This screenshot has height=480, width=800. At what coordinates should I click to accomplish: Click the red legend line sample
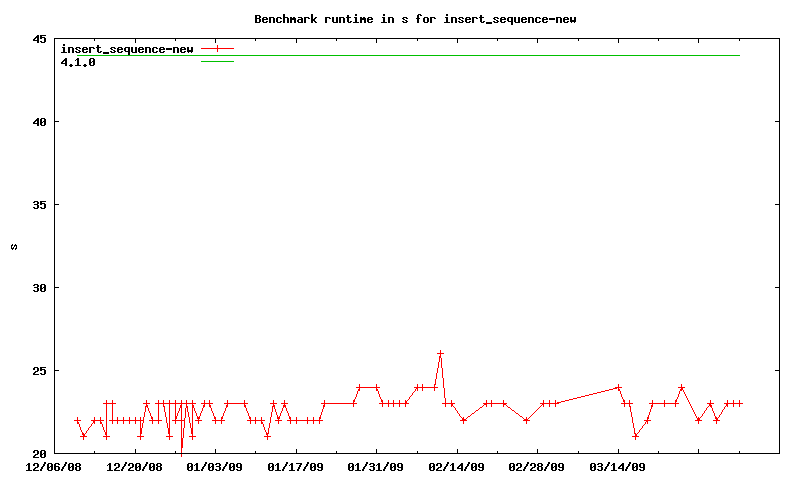pyautogui.click(x=217, y=48)
